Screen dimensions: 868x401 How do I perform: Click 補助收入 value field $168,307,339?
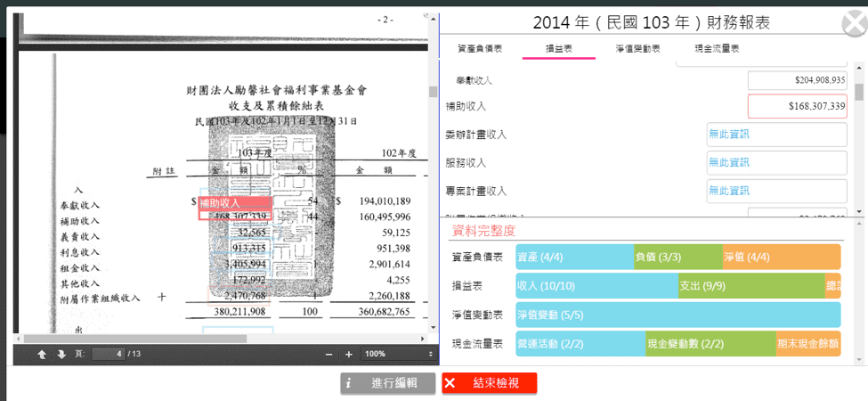click(x=797, y=106)
